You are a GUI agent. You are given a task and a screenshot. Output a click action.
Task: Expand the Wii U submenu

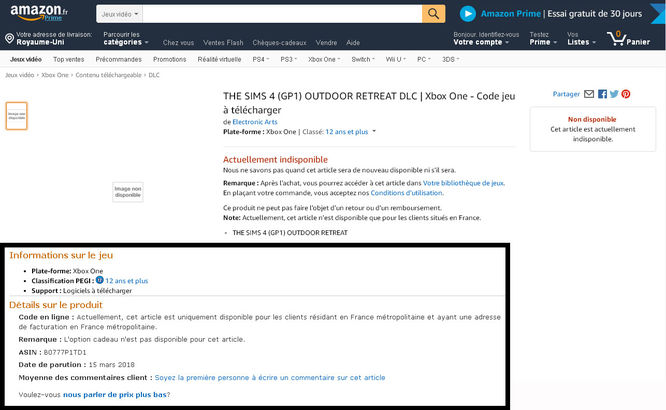pos(395,59)
